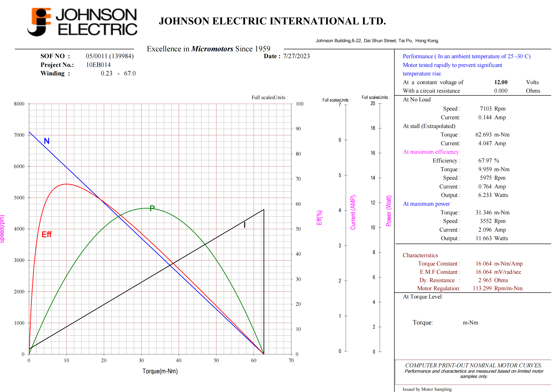Click the dynamic resistance value "2.965"
The image size is (552, 392).
(x=485, y=280)
